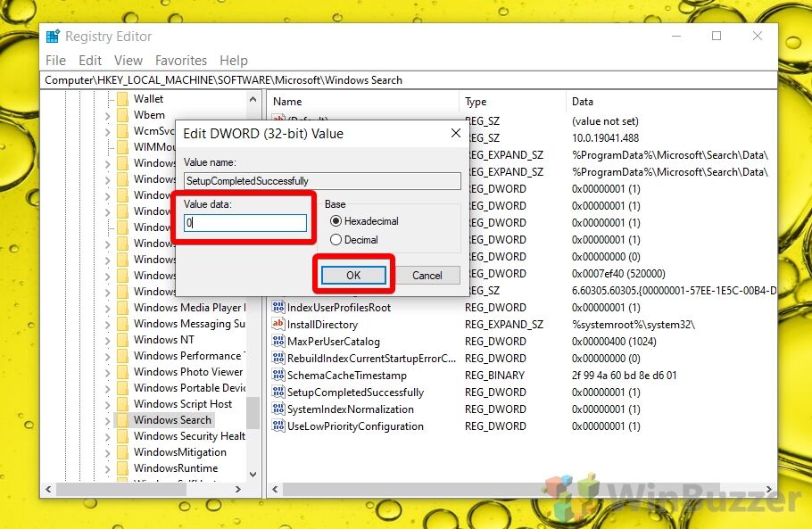Click the SchemaCacheTimestamp binary value icon
The height and width of the screenshot is (529, 812).
[x=278, y=376]
